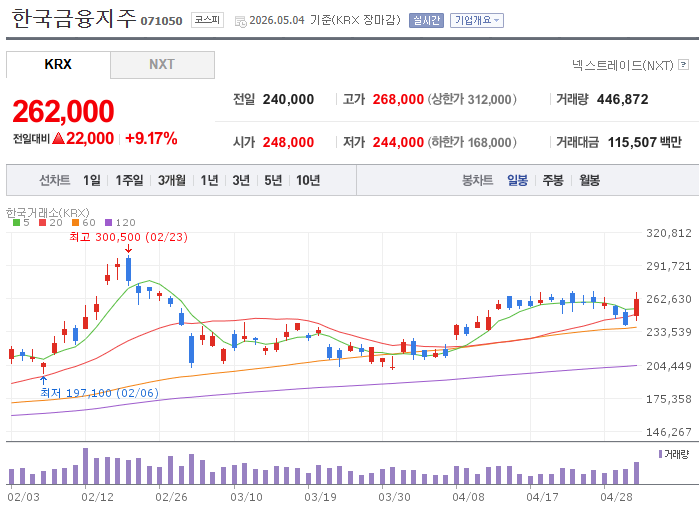
Task: Select the 1일 line chart
Action: 92,180
